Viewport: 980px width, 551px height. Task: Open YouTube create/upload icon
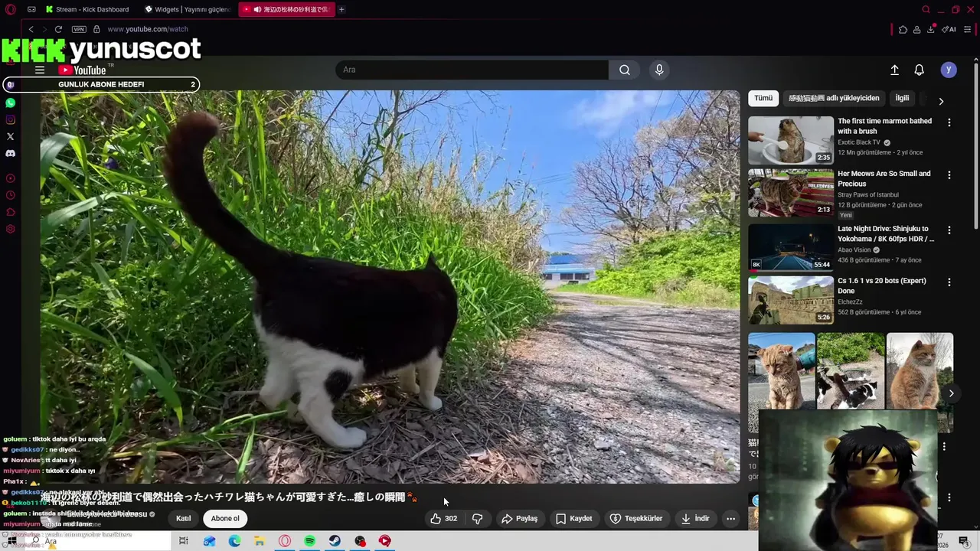click(x=894, y=70)
